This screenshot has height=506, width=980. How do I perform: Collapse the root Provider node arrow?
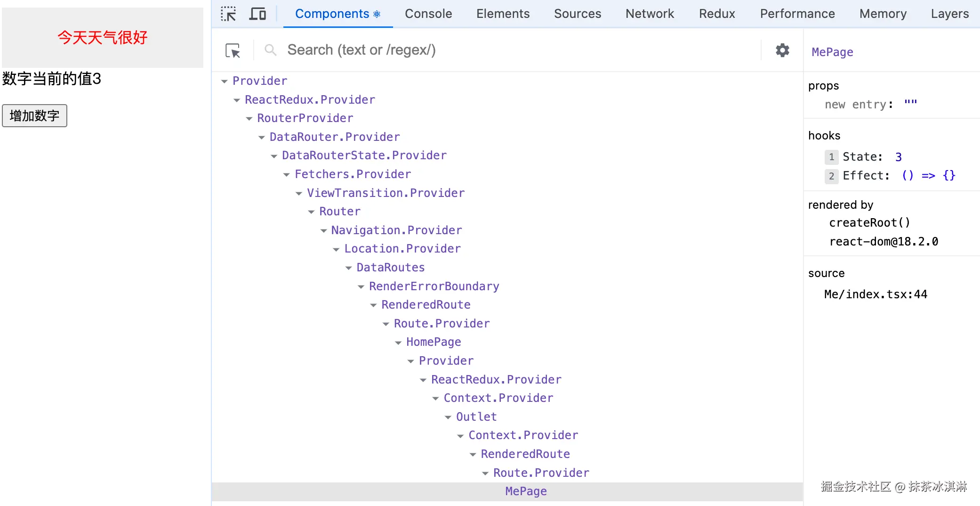coord(225,82)
